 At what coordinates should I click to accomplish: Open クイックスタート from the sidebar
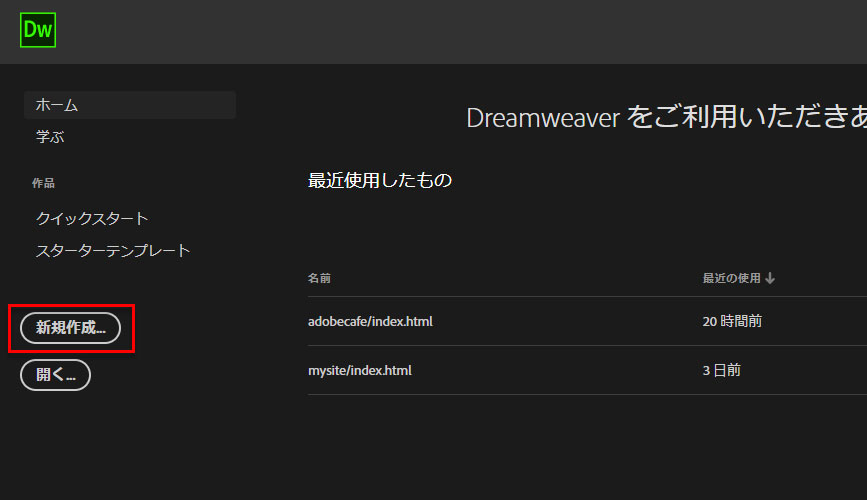tap(92, 218)
